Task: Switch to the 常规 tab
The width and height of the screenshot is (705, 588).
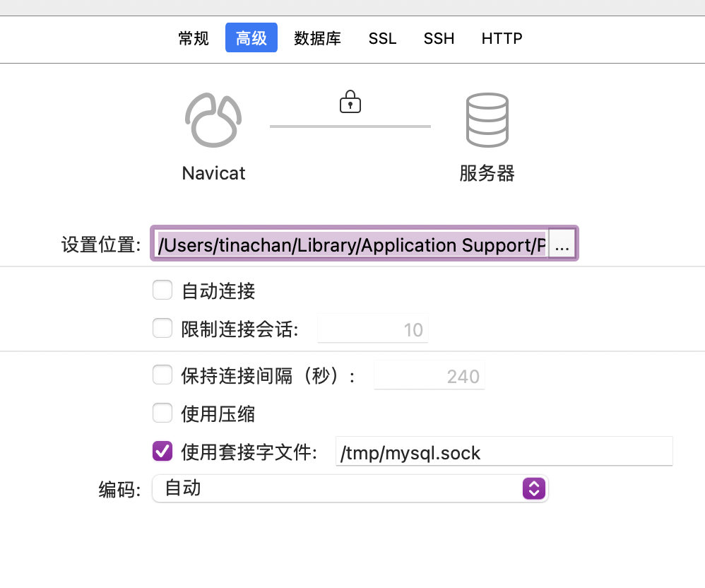Action: [x=194, y=38]
